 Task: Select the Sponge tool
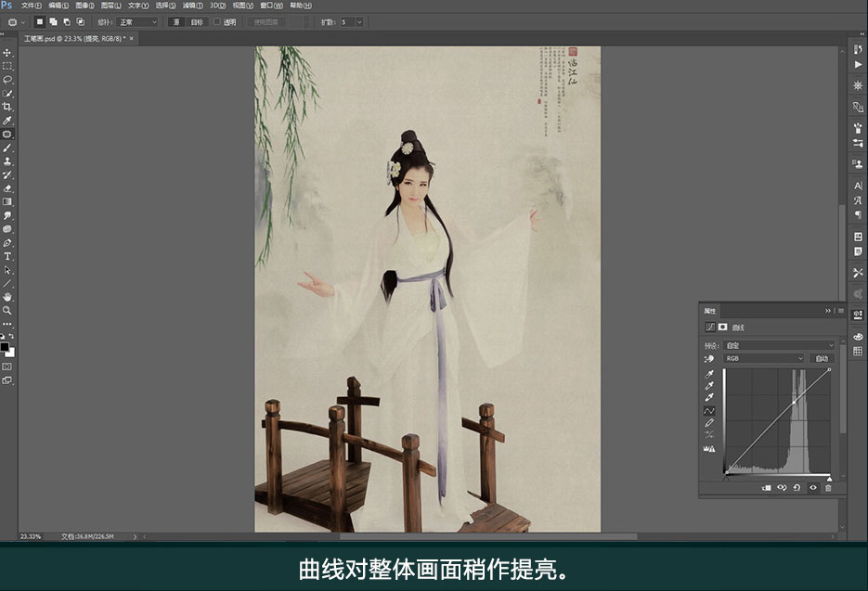click(7, 229)
